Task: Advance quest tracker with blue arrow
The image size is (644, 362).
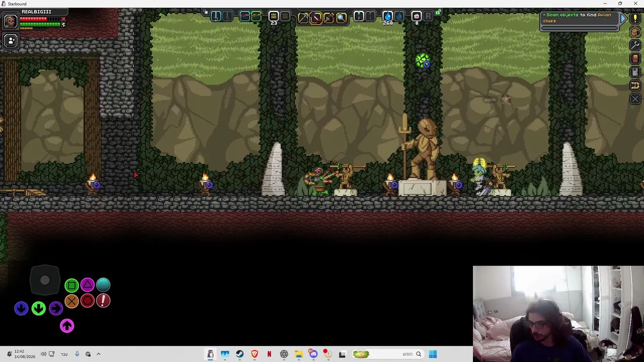Action: pyautogui.click(x=623, y=19)
